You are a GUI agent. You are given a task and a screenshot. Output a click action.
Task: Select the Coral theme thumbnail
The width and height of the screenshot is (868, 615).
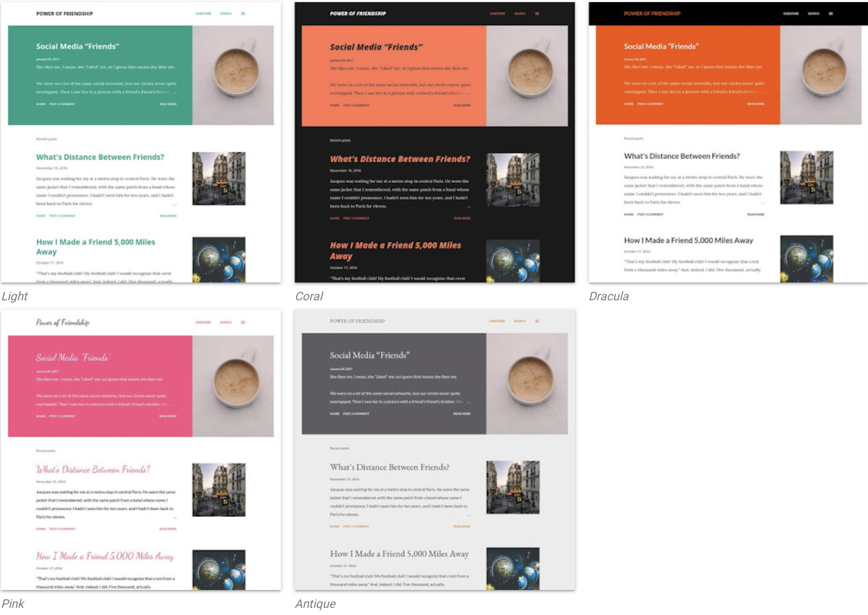point(434,142)
